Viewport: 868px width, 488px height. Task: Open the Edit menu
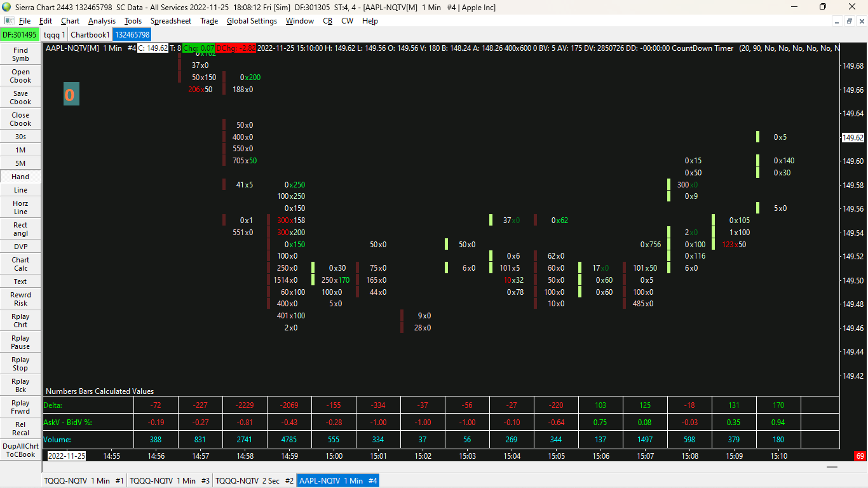click(46, 21)
